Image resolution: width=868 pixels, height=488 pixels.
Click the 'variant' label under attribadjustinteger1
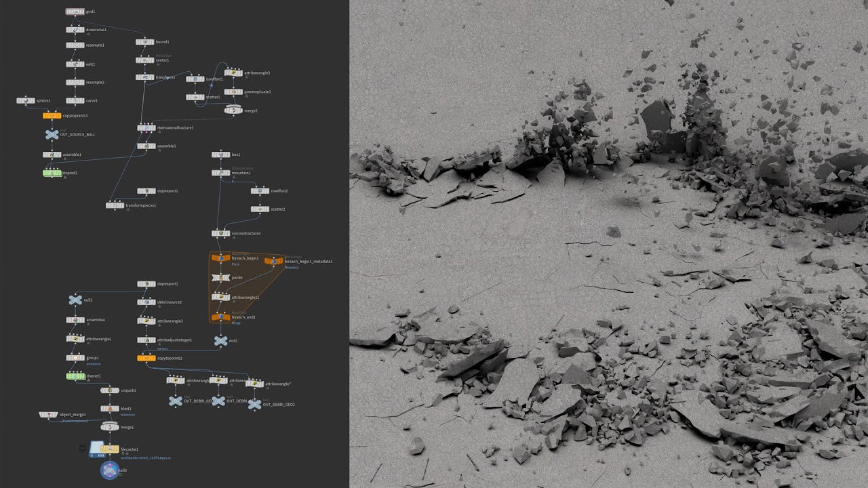point(163,348)
